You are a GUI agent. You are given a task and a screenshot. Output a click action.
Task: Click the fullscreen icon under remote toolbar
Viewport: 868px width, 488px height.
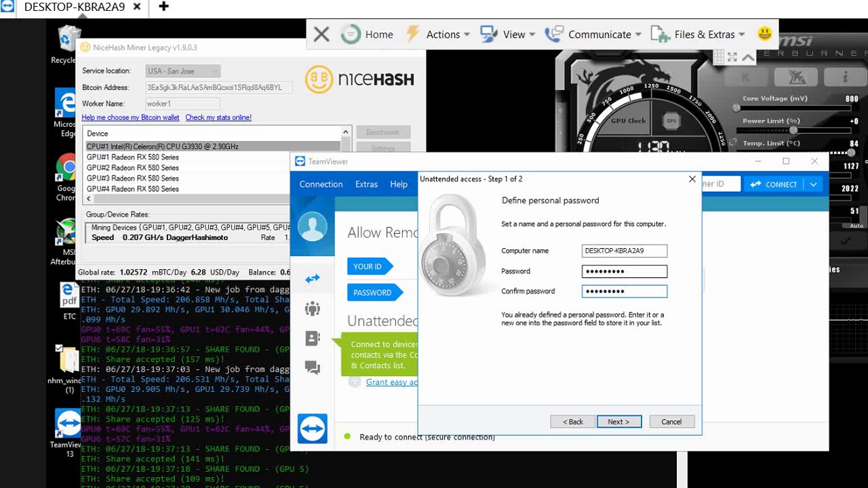pyautogui.click(x=732, y=58)
